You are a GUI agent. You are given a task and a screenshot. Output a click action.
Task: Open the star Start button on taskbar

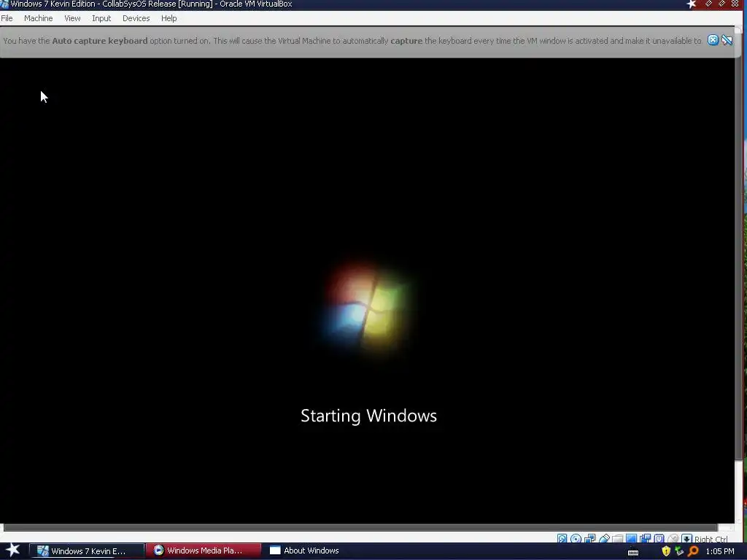(x=13, y=551)
